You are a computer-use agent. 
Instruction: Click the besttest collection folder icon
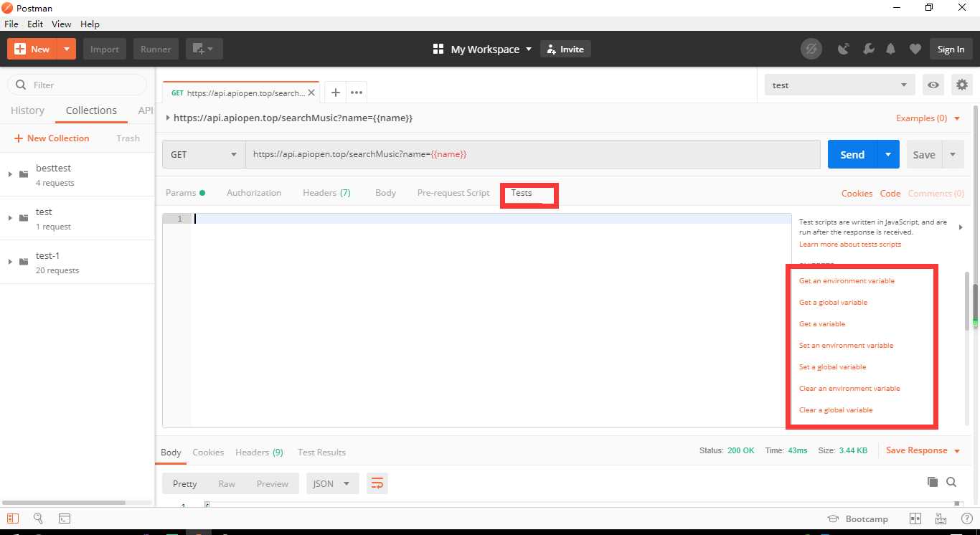click(x=24, y=174)
